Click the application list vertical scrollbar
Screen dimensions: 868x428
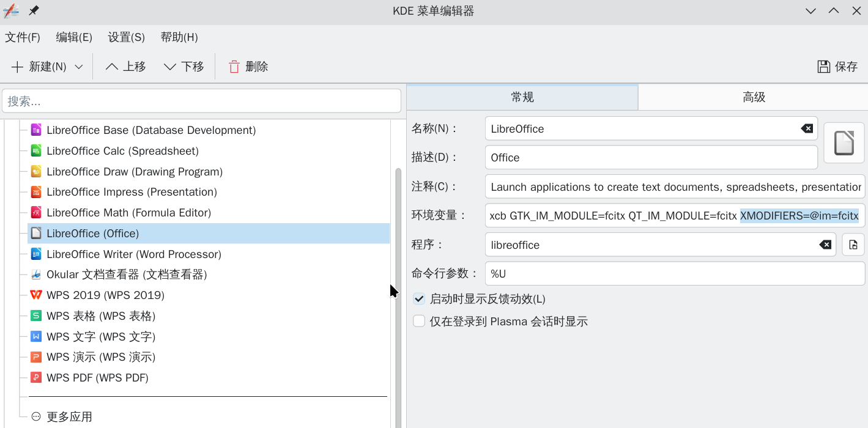[398, 293]
